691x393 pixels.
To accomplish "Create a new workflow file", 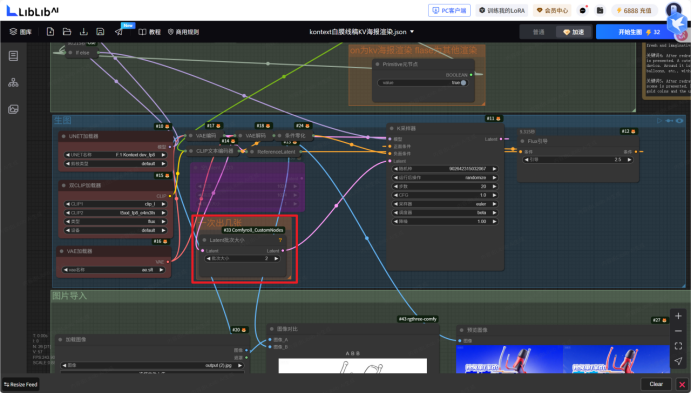I will (x=50, y=32).
